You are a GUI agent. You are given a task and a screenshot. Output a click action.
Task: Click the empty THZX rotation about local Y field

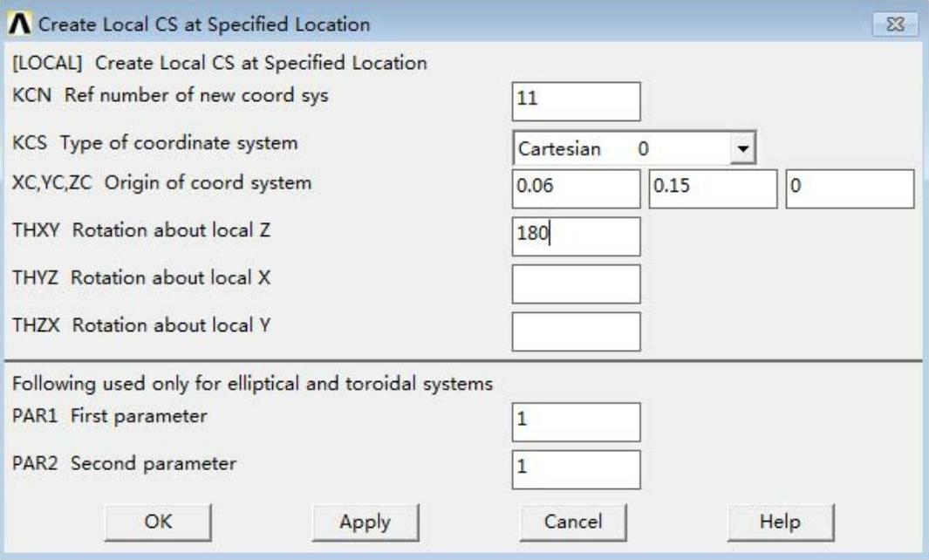click(576, 331)
